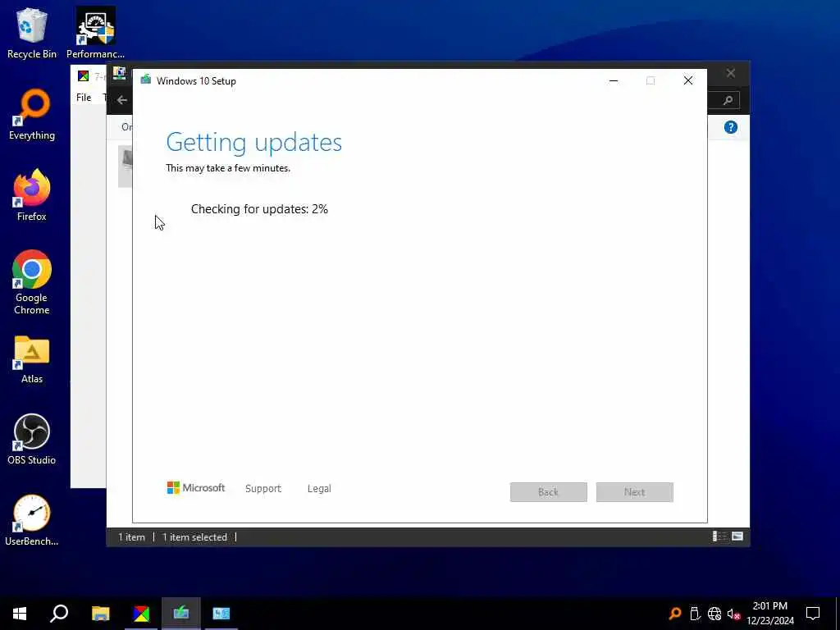Viewport: 840px width, 630px height.
Task: Go back in the File Explorer window
Action: click(x=122, y=99)
